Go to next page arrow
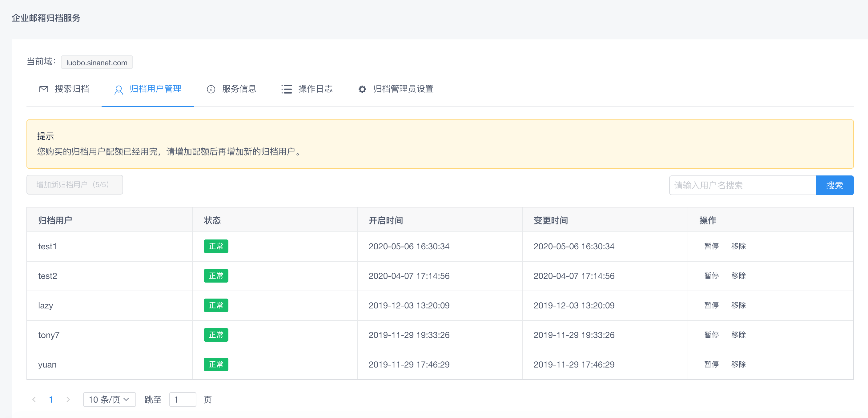This screenshot has width=868, height=418. pyautogui.click(x=68, y=400)
